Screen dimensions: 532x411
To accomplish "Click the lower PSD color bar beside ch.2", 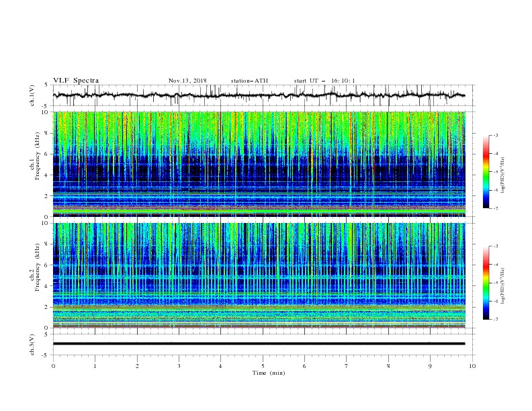I will click(x=486, y=283).
